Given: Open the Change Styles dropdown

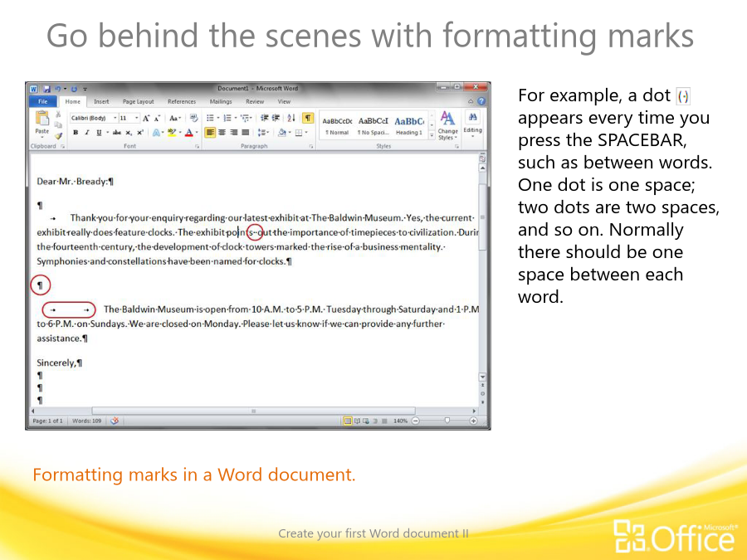Looking at the screenshot, I should (447, 126).
